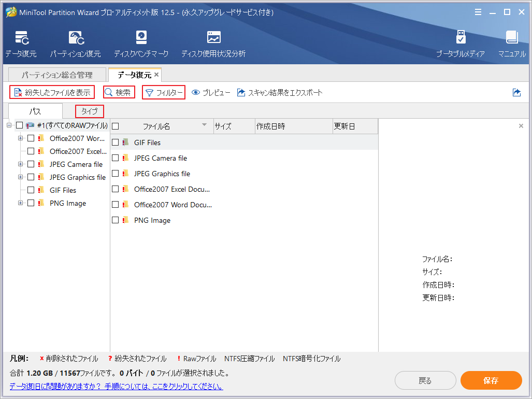The image size is (532, 399).
Task: Select GIF Files item in tree
Action: point(63,190)
